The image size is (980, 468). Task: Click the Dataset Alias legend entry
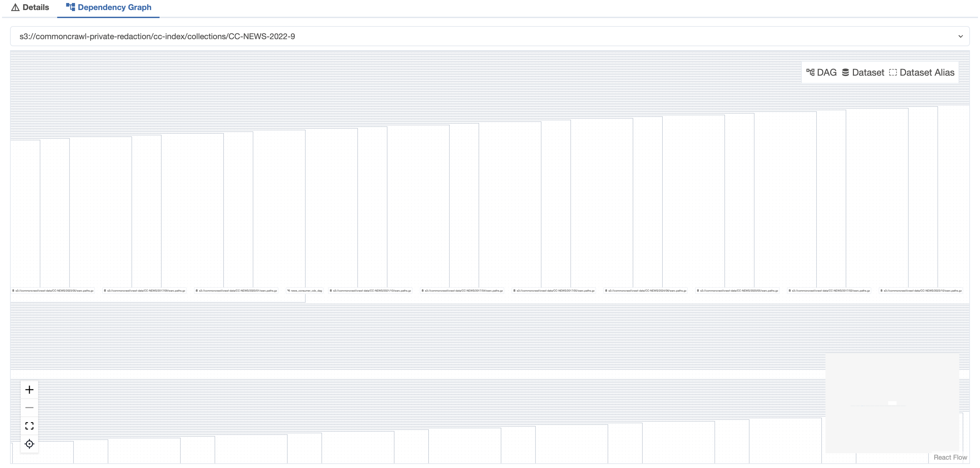tap(922, 72)
